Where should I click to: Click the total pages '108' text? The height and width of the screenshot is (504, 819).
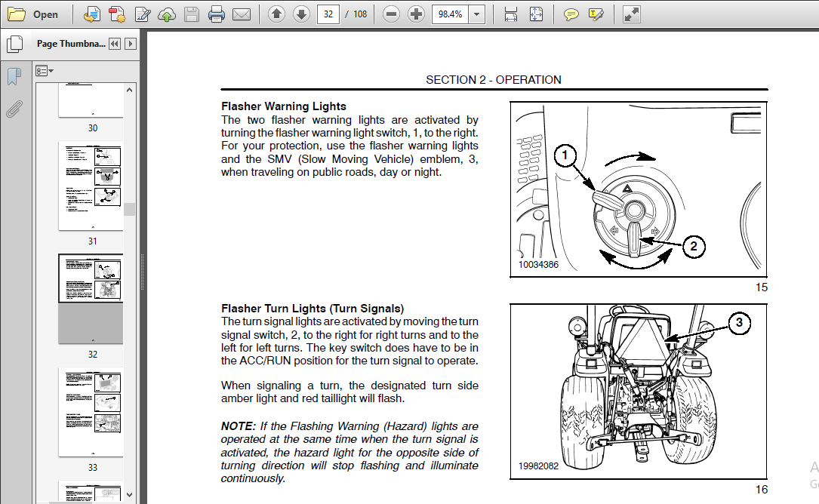click(x=360, y=14)
